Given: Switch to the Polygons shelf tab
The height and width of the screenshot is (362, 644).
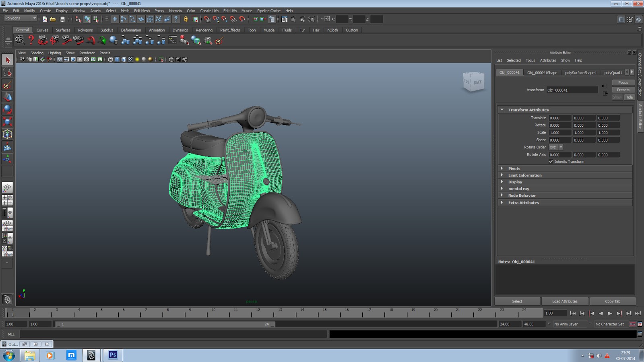Looking at the screenshot, I should click(85, 30).
